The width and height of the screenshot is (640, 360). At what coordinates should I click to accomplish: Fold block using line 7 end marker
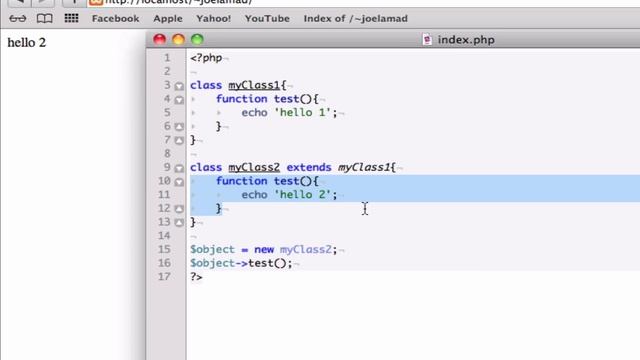coord(179,141)
